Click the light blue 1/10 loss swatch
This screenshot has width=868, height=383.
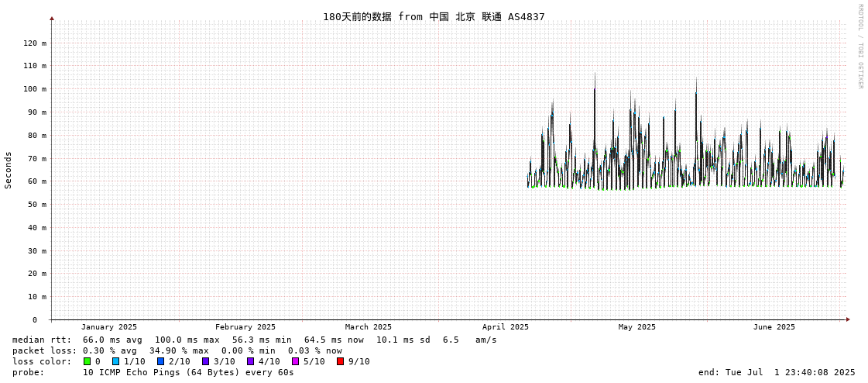click(115, 361)
